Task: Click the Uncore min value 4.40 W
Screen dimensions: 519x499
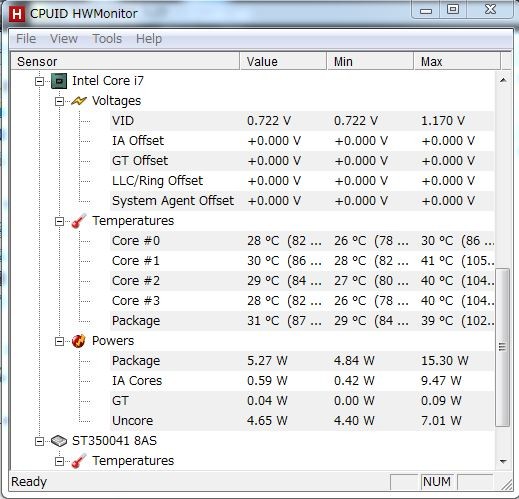Action: tap(354, 421)
